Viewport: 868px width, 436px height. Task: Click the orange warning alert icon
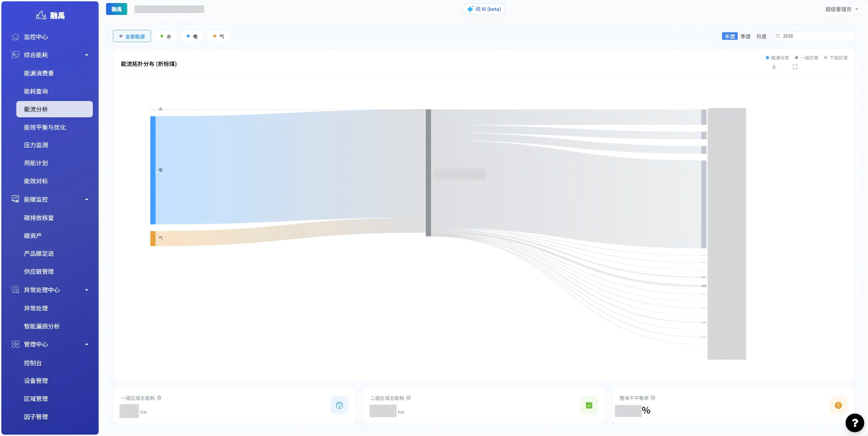[x=838, y=405]
